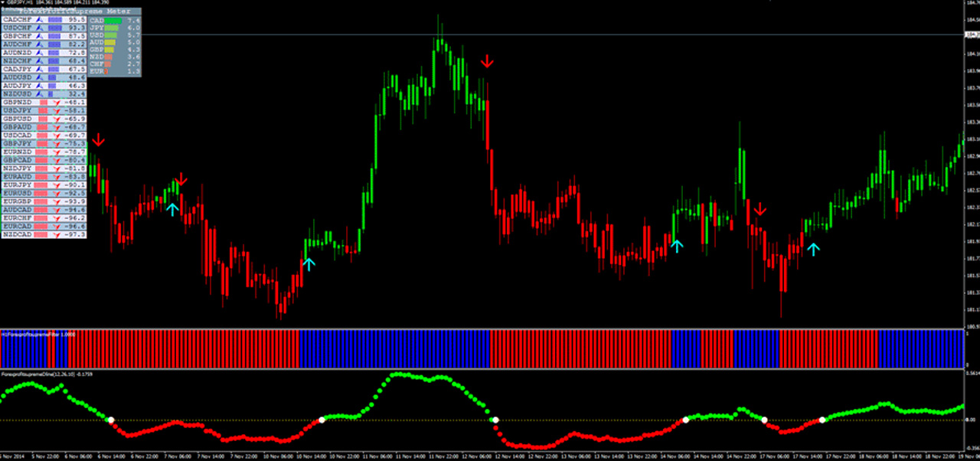Click the red arrow icon next to EURJPY
The width and height of the screenshot is (980, 461).
pos(57,185)
